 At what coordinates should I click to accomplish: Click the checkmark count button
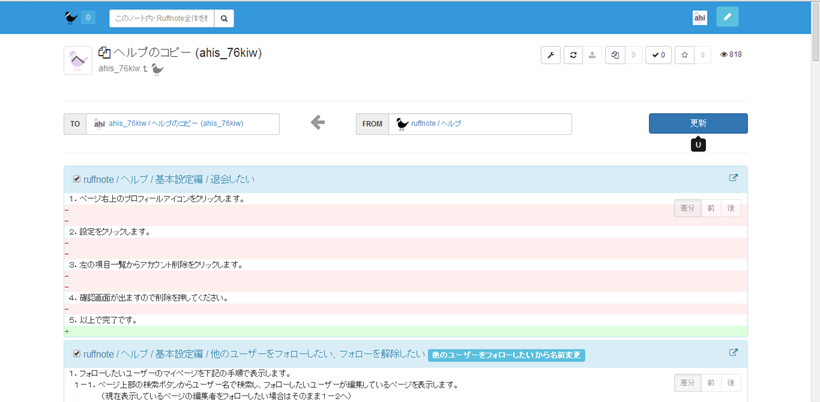658,55
